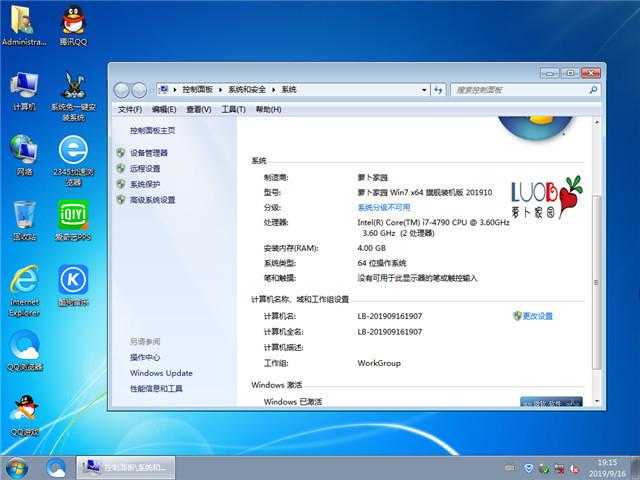Viewport: 640px width, 480px height.
Task: Select the LB-201909161907 computer name text
Action: pos(390,316)
